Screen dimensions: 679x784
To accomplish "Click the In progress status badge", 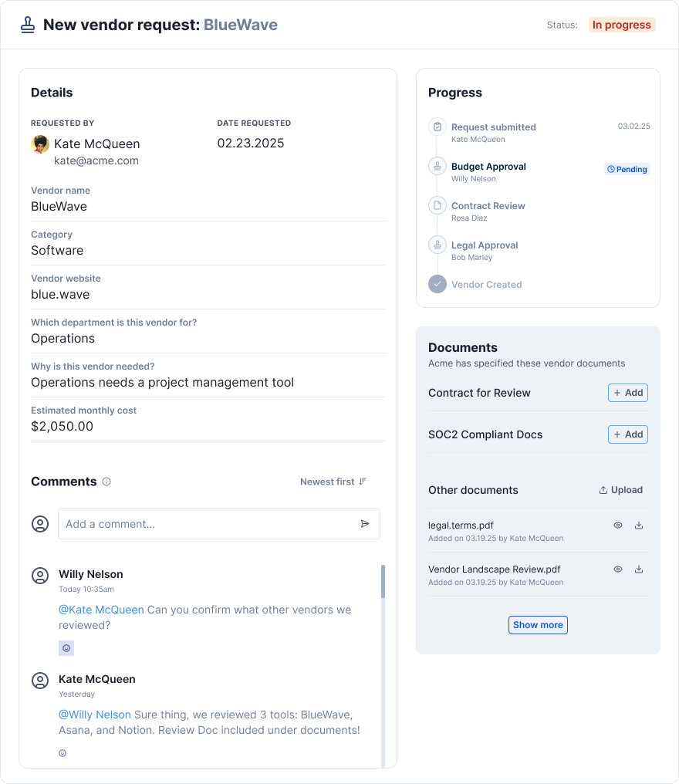I will tap(621, 25).
